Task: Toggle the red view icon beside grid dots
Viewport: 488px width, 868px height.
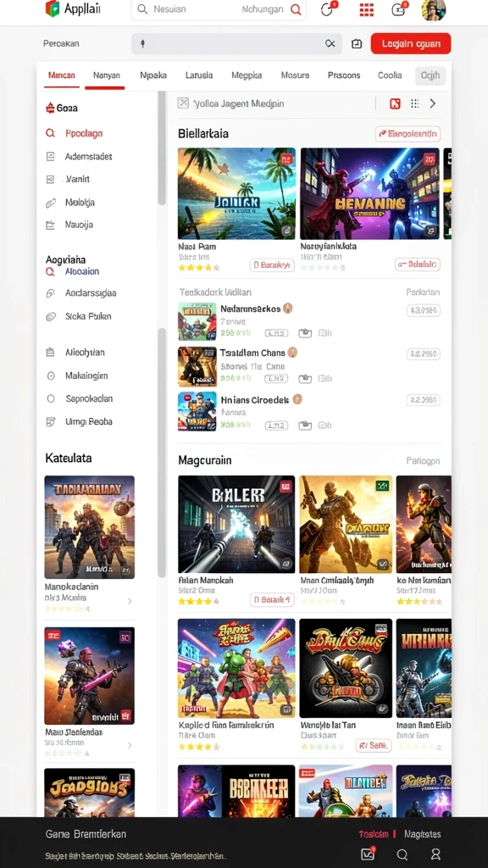Action: (395, 103)
